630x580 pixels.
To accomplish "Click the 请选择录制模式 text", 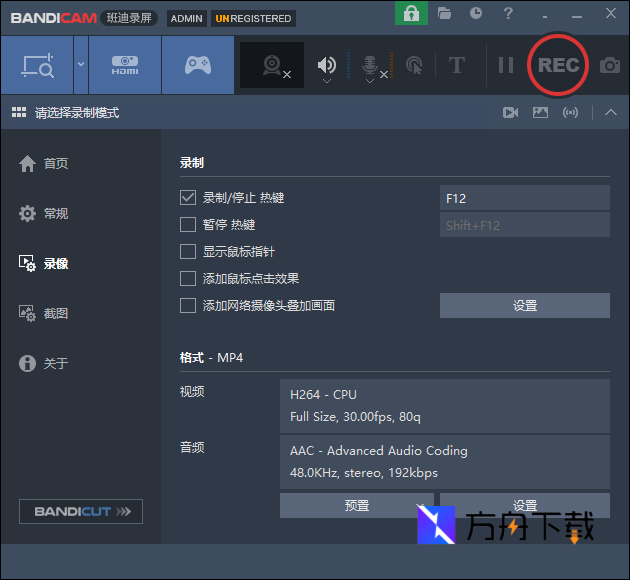I will (77, 113).
